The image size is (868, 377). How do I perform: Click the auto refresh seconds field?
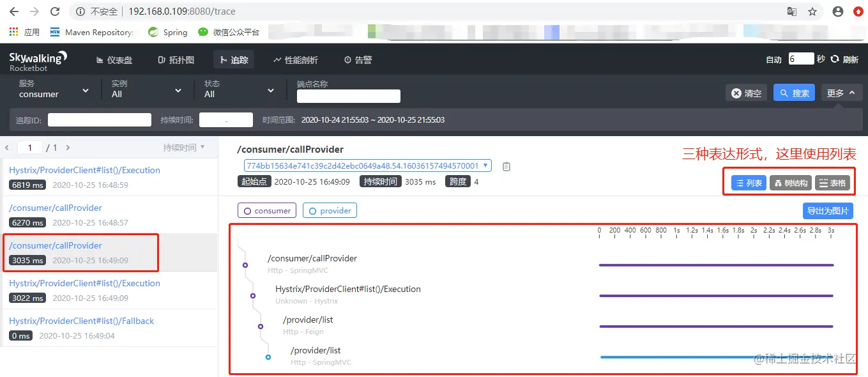(801, 59)
